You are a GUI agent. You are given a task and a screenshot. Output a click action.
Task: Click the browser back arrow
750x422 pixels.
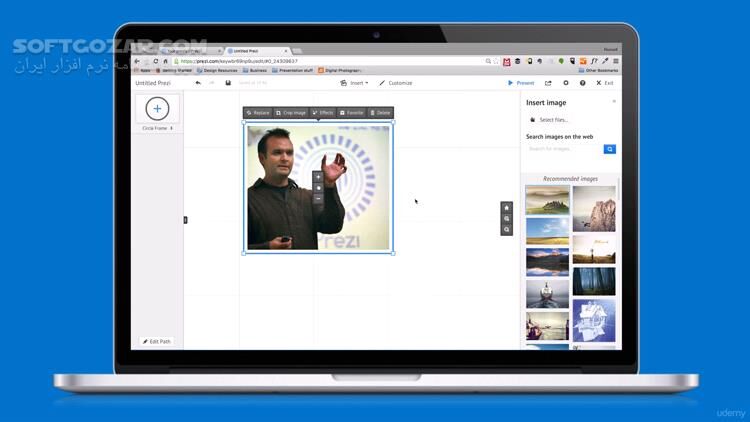coord(137,61)
